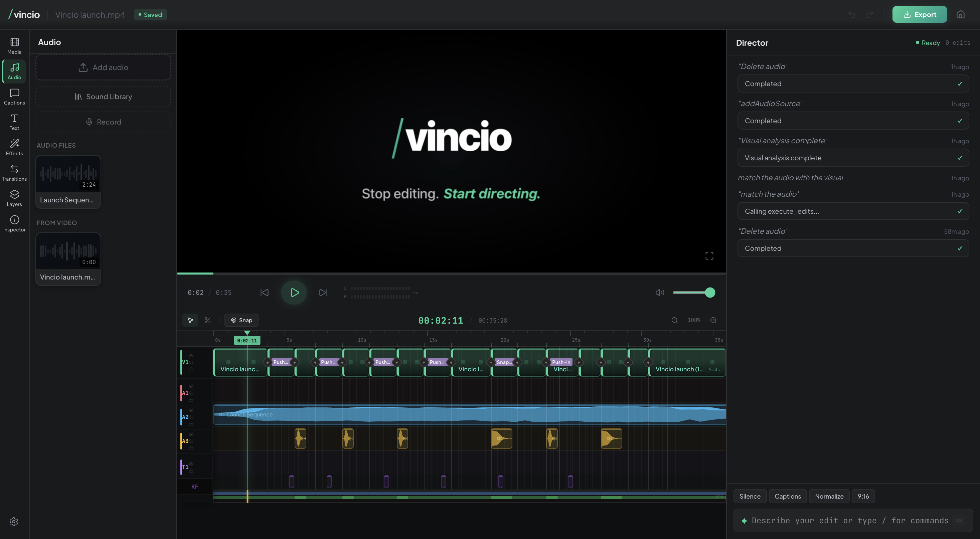
Task: Click the KF keyframe track label
Action: pyautogui.click(x=194, y=487)
